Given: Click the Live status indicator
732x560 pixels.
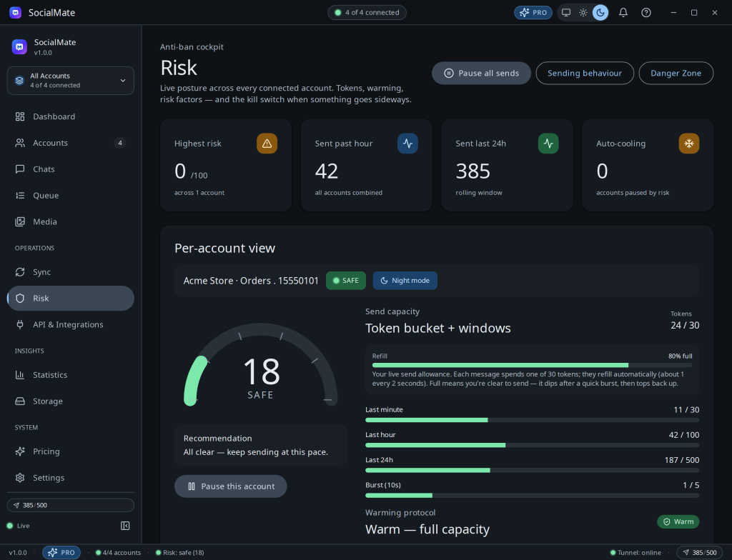Looking at the screenshot, I should pyautogui.click(x=18, y=526).
